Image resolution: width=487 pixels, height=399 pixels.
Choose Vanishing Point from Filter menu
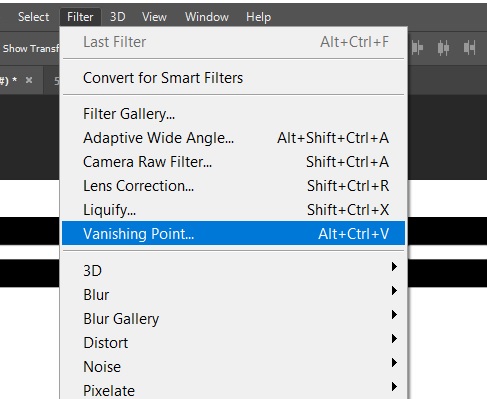[234, 233]
